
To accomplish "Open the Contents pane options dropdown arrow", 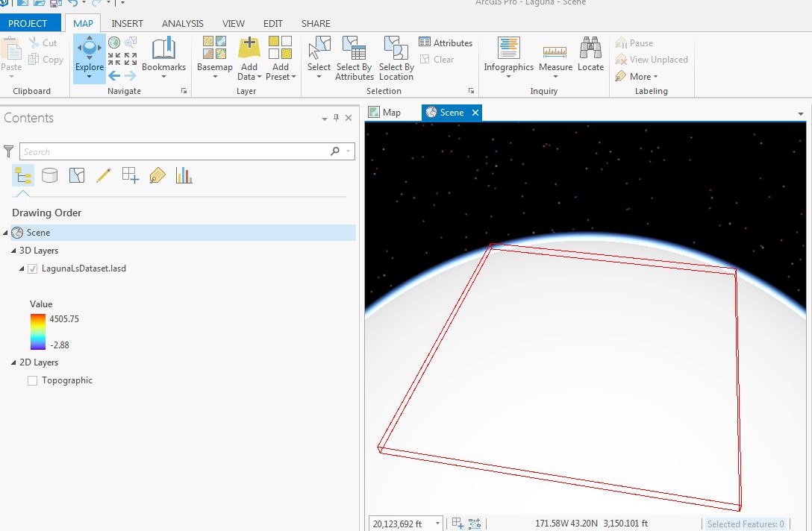I will click(x=324, y=119).
